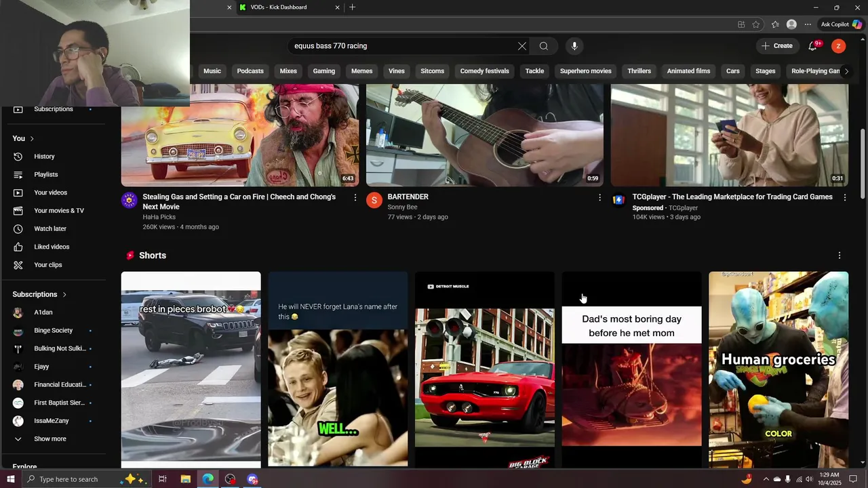This screenshot has height=488, width=868.
Task: Open options menu for Cheech and Chong video
Action: (x=355, y=197)
